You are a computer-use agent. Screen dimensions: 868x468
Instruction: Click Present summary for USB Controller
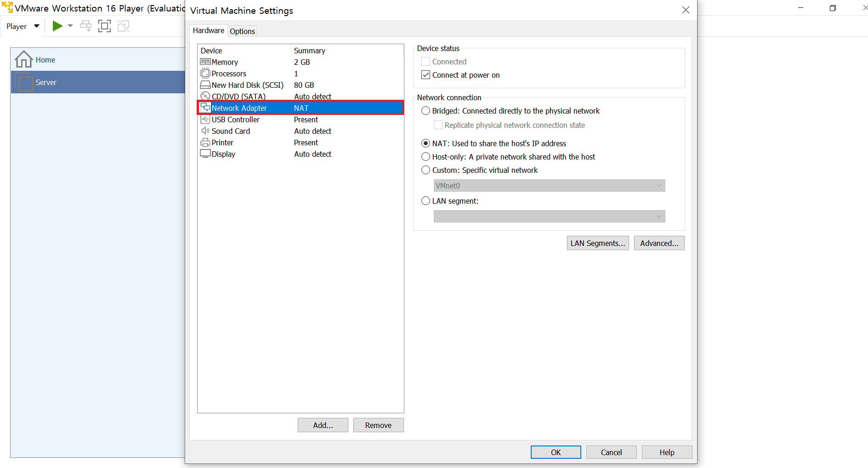click(x=306, y=120)
